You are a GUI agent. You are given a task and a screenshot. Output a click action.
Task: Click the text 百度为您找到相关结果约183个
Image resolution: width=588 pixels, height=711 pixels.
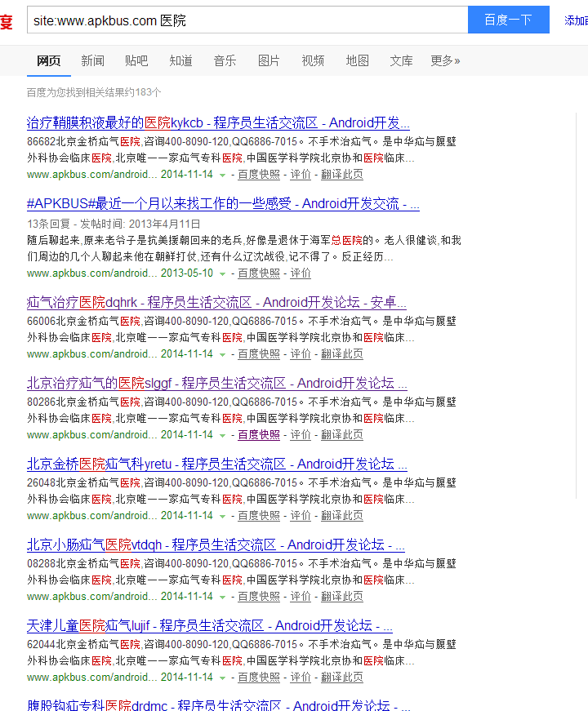(x=94, y=92)
